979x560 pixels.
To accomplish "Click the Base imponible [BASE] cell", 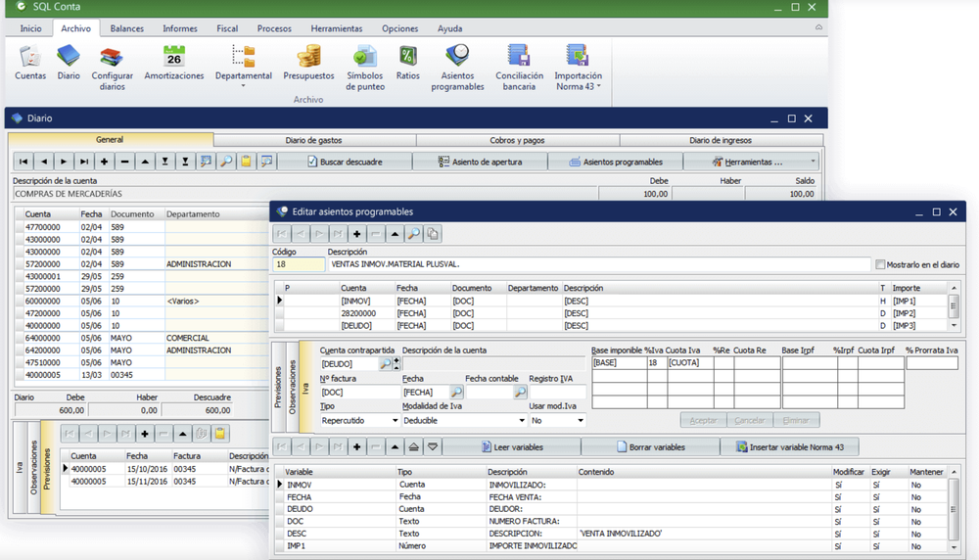I will (619, 362).
